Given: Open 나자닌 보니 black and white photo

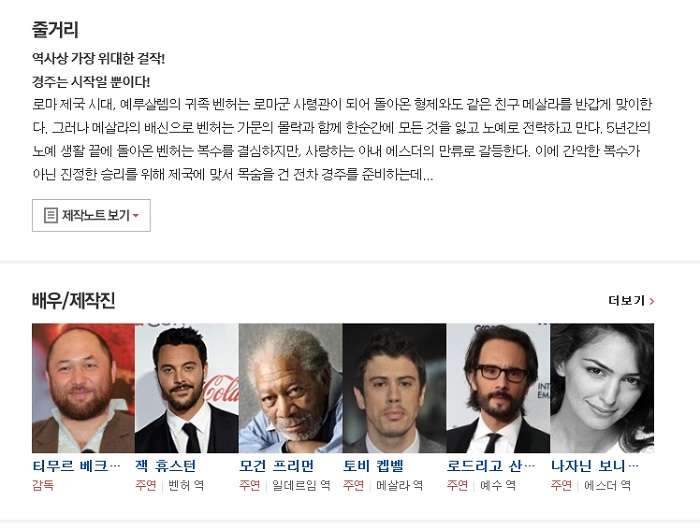Looking at the screenshot, I should click(x=602, y=388).
